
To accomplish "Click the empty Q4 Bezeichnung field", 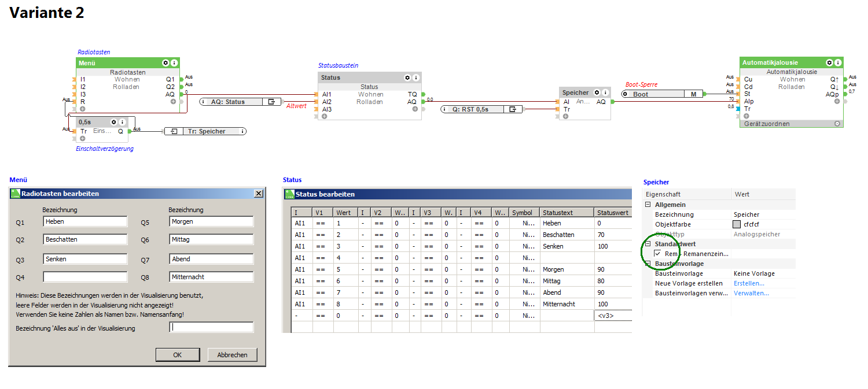I will pyautogui.click(x=85, y=277).
